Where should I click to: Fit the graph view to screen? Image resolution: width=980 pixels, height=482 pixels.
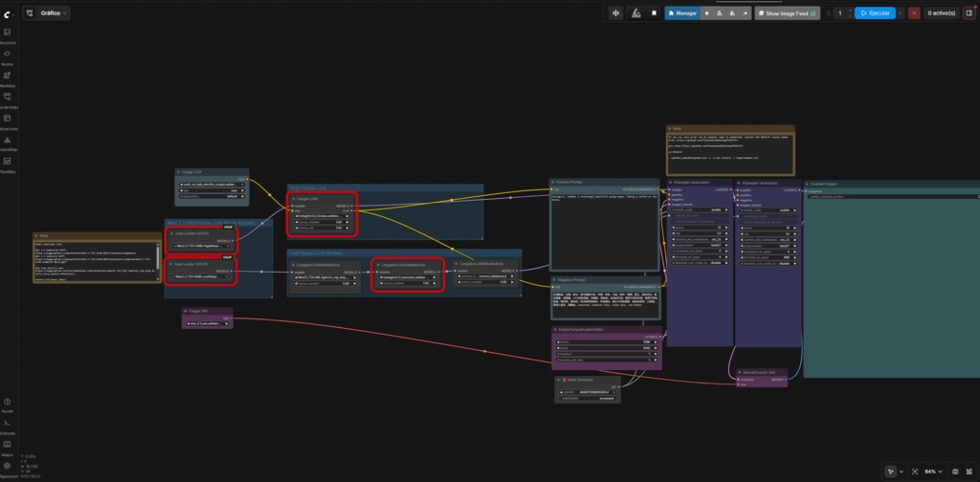tap(914, 471)
